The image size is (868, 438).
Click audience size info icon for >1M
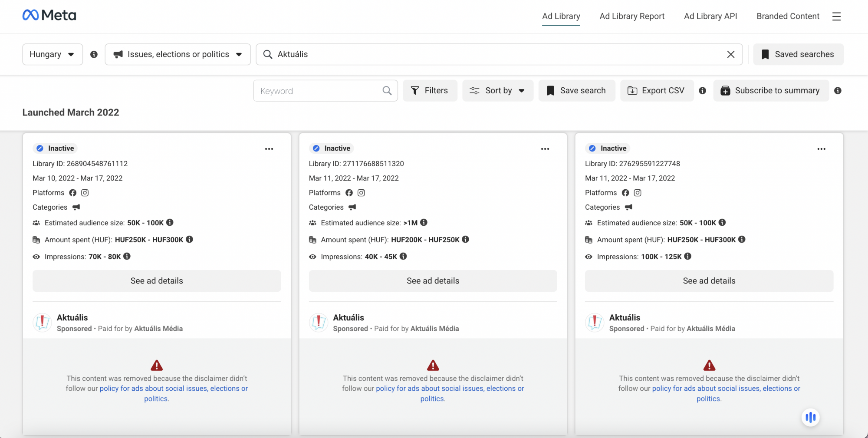[424, 222]
